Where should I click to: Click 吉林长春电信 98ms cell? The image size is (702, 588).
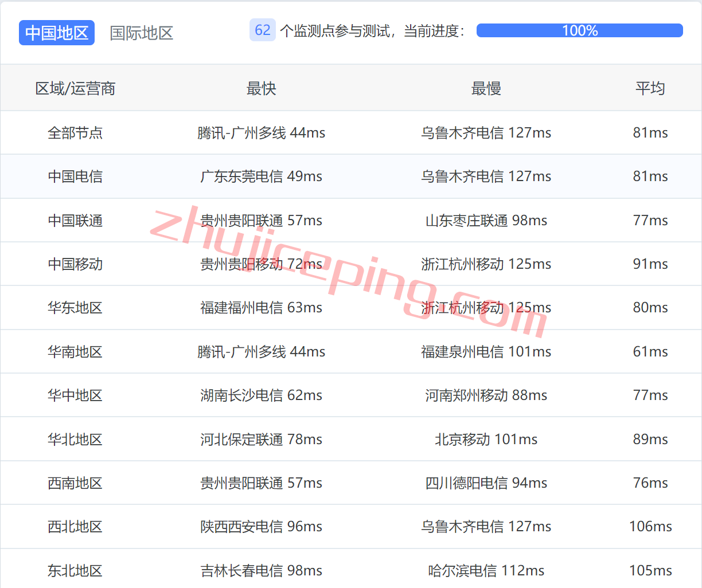262,571
